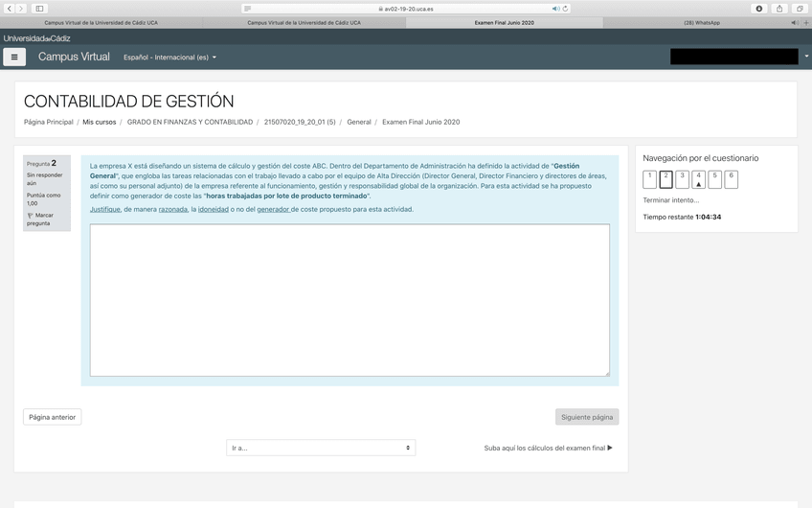Open the General breadcrumb link
This screenshot has width=812, height=508.
click(x=359, y=122)
